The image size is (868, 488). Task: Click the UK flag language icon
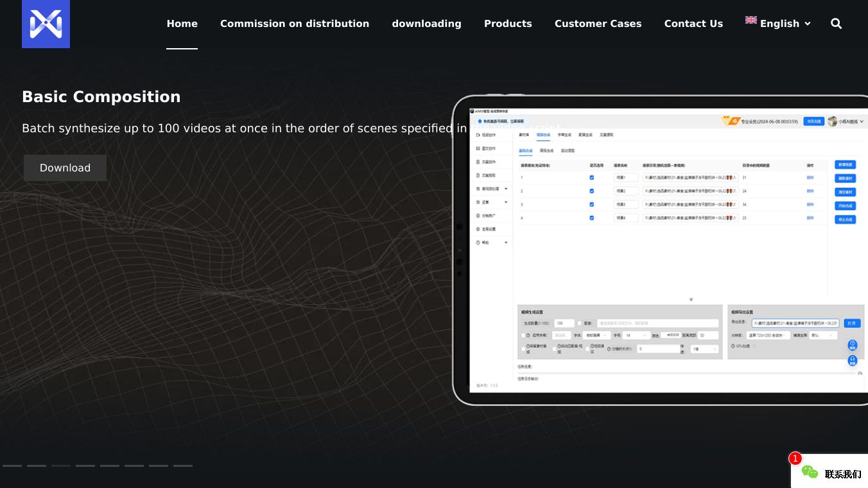pyautogui.click(x=751, y=20)
